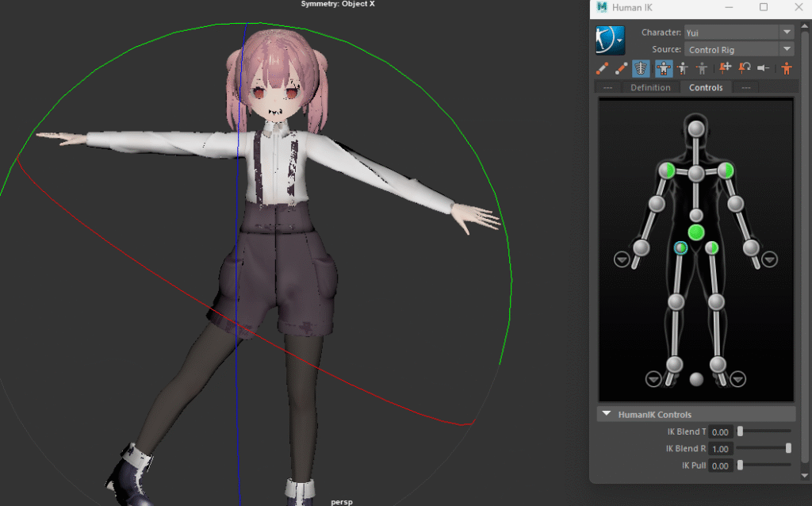Click the IK Blend R value field

tap(720, 449)
